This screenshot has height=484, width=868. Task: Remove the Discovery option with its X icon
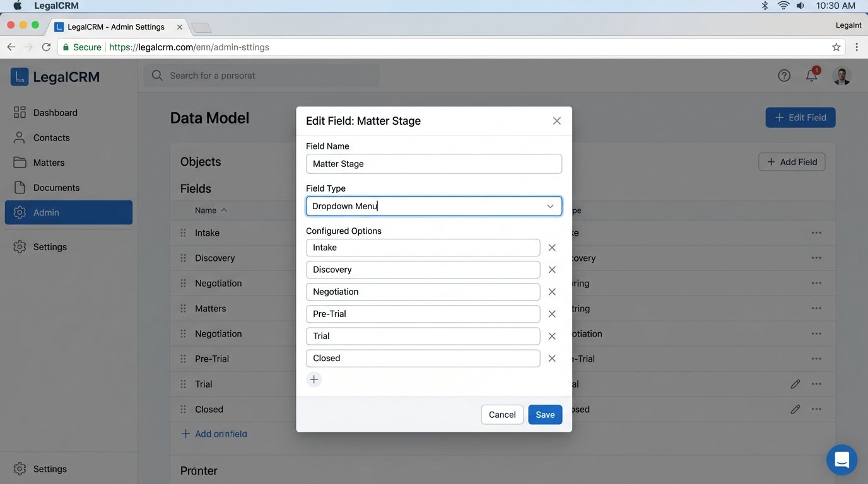click(x=552, y=269)
